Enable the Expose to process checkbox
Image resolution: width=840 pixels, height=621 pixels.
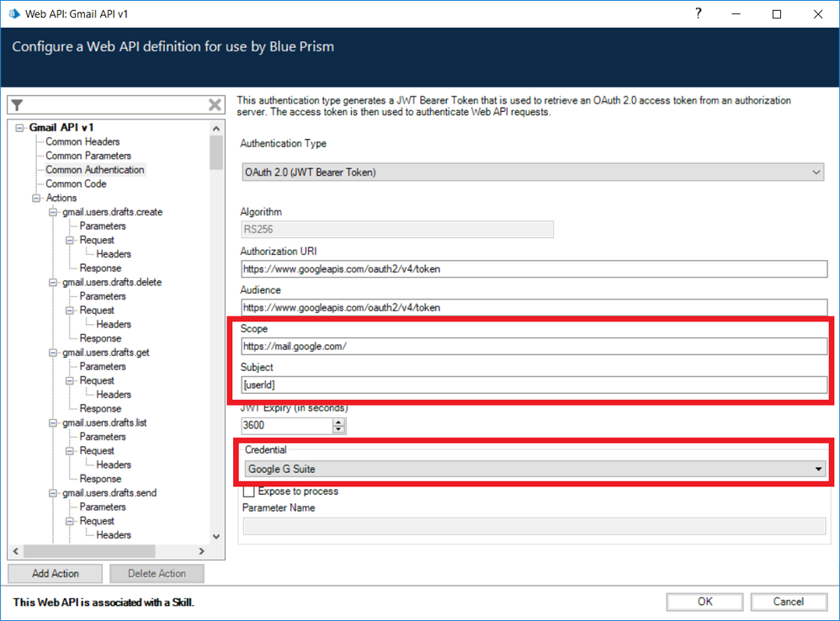248,491
